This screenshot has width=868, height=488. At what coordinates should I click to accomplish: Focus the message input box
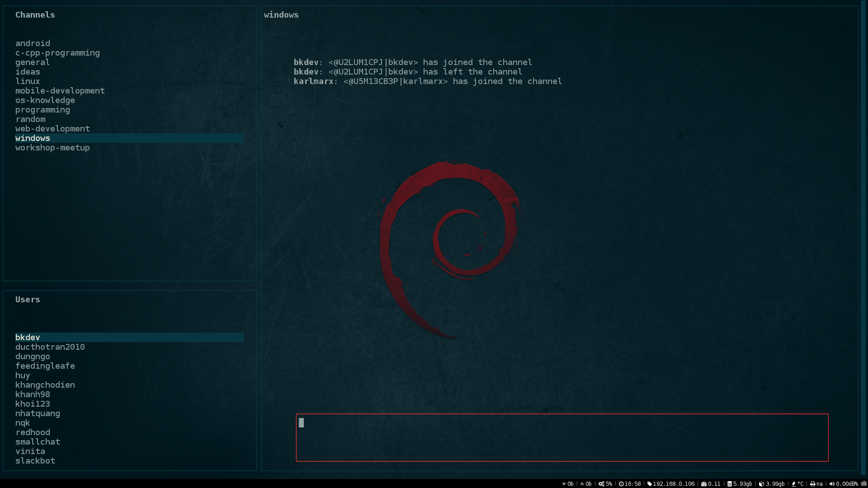[562, 437]
